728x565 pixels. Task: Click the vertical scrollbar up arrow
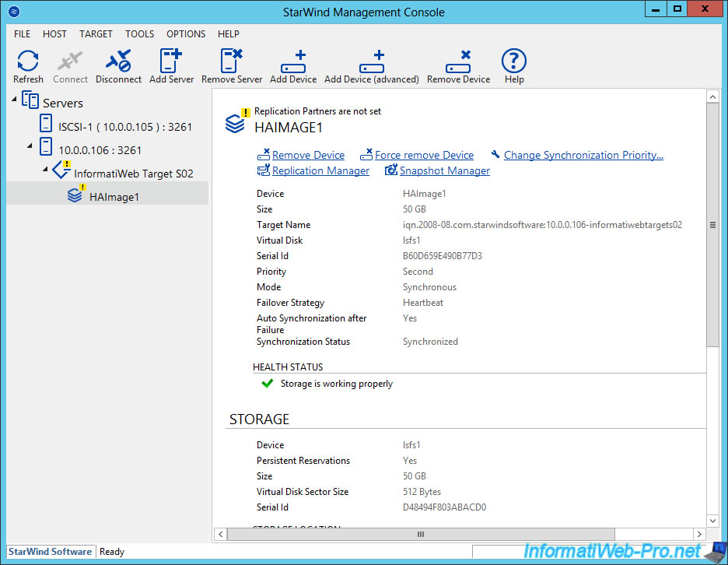pos(712,97)
